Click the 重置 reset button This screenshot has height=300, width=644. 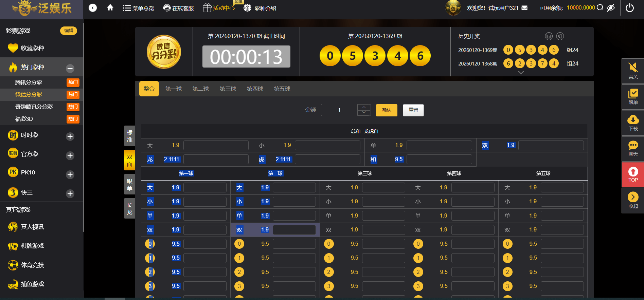point(413,110)
